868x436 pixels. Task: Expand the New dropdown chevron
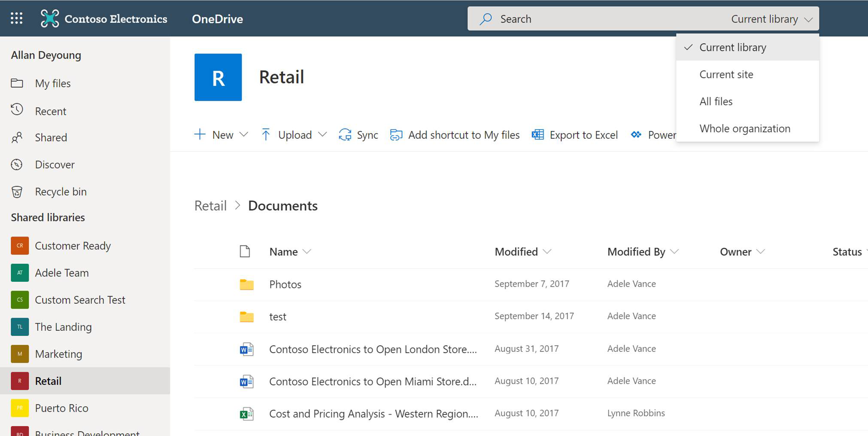click(x=243, y=134)
